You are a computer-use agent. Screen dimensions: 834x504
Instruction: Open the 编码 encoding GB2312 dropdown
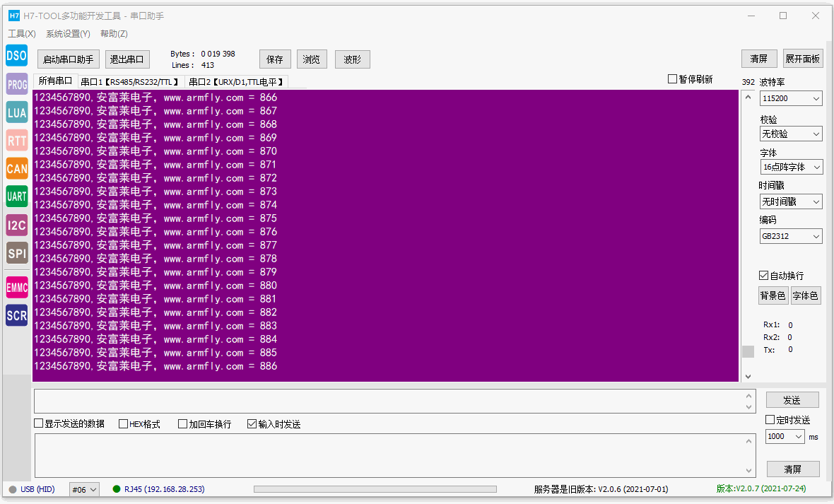coord(790,236)
